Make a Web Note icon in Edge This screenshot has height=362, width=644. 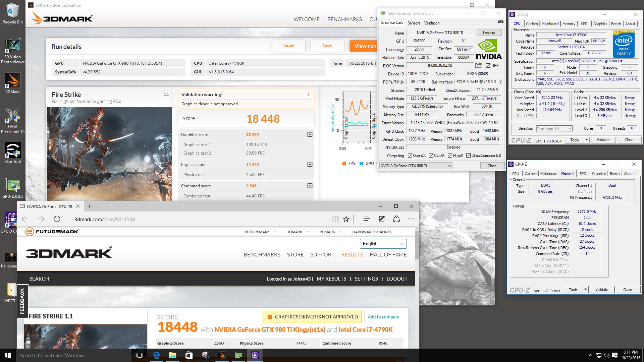point(382,219)
